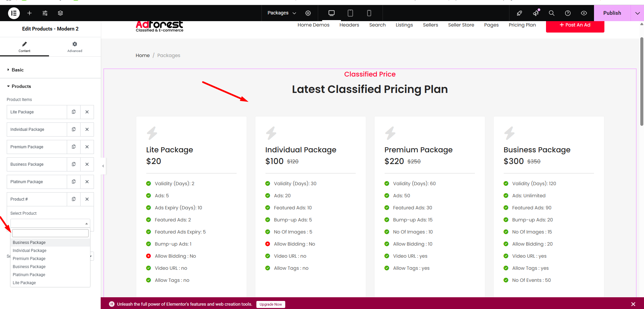Preview changes with the eye icon
This screenshot has height=309, width=644.
[x=584, y=13]
